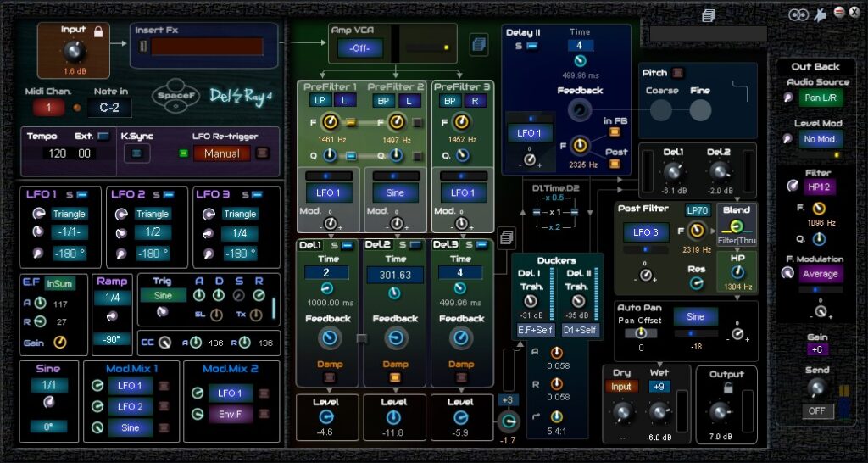Select LP mode on PreFilter 1
This screenshot has width=868, height=463.
point(320,100)
